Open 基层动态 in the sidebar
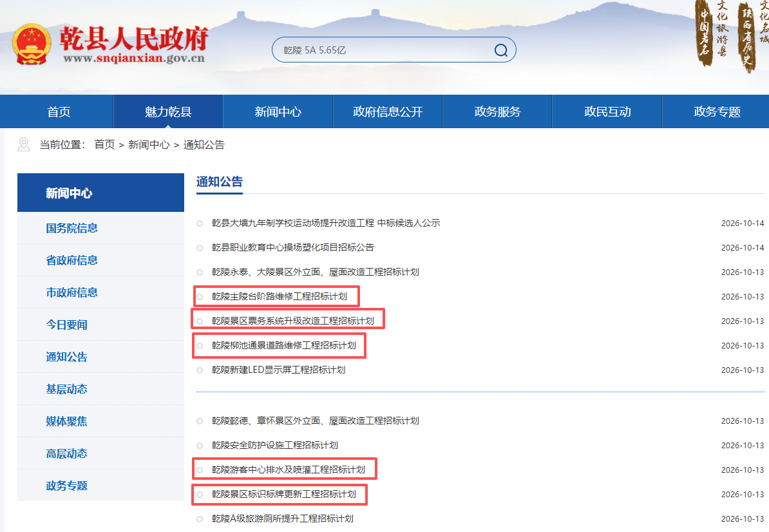Image resolution: width=769 pixels, height=532 pixels. coord(67,389)
